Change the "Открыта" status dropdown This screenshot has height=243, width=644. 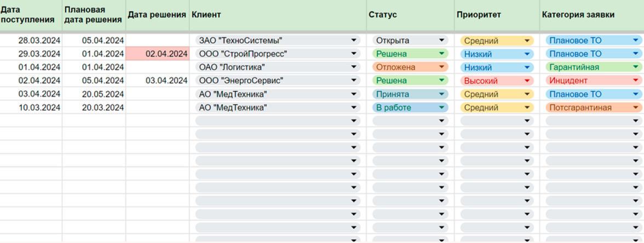click(x=410, y=41)
